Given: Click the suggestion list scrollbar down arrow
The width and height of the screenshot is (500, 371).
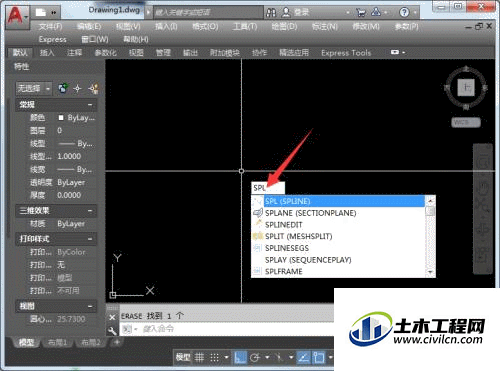Looking at the screenshot, I should click(x=430, y=272).
